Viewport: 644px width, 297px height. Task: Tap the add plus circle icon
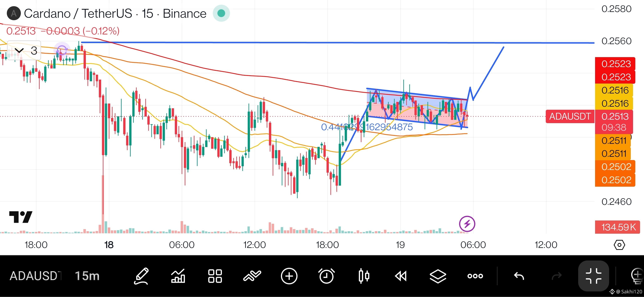tap(289, 276)
